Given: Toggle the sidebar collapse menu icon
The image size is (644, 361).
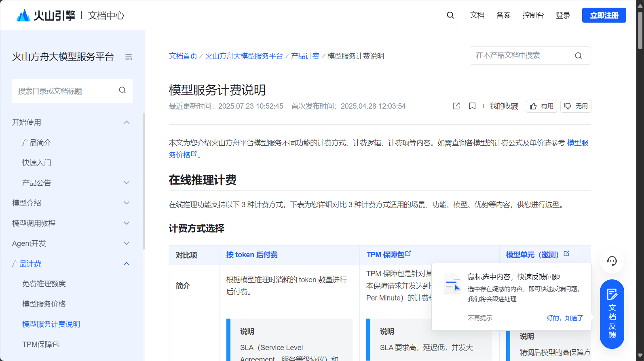Looking at the screenshot, I should [129, 57].
